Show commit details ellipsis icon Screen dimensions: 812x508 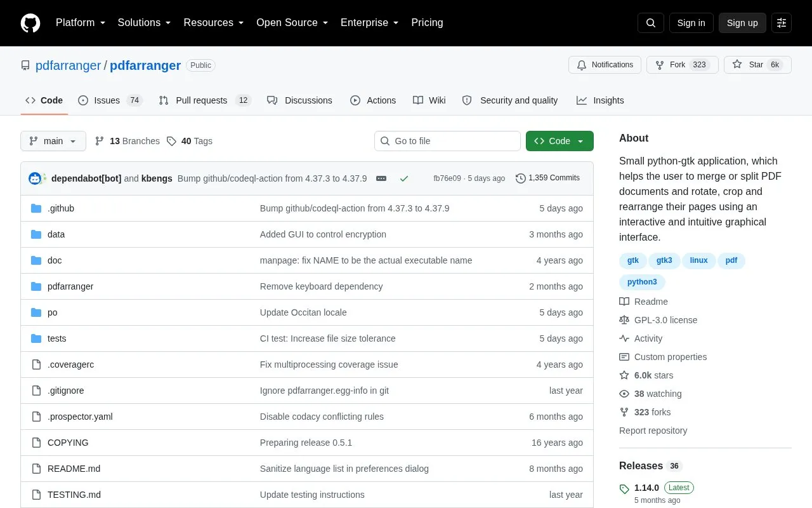click(x=381, y=178)
